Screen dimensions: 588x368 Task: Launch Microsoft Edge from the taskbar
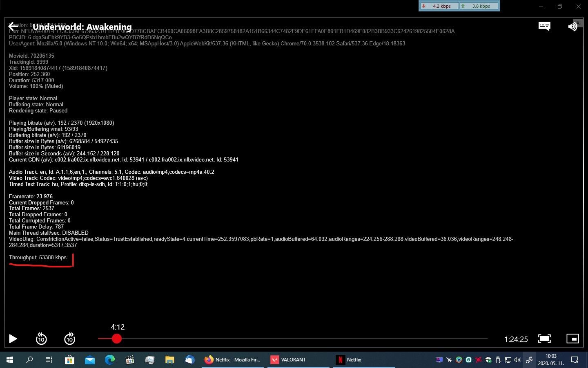coord(109,360)
